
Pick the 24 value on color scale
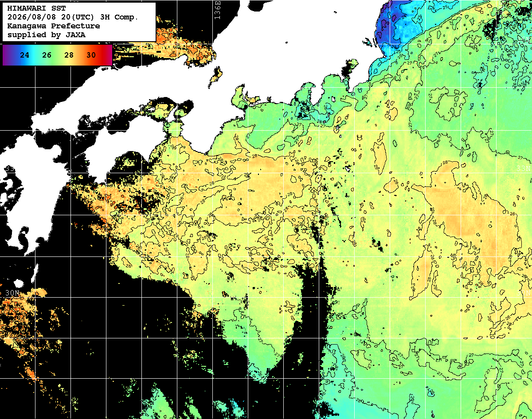pyautogui.click(x=25, y=55)
